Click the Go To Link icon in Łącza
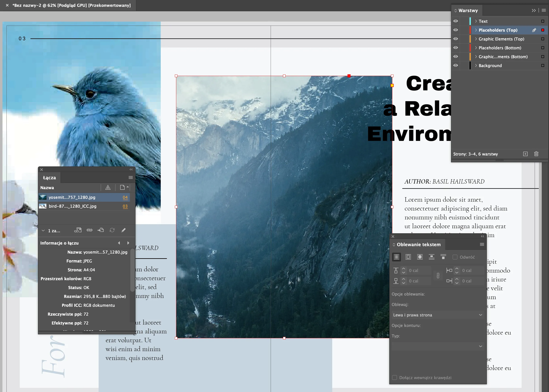Screen dimensions: 549x392 [101, 230]
